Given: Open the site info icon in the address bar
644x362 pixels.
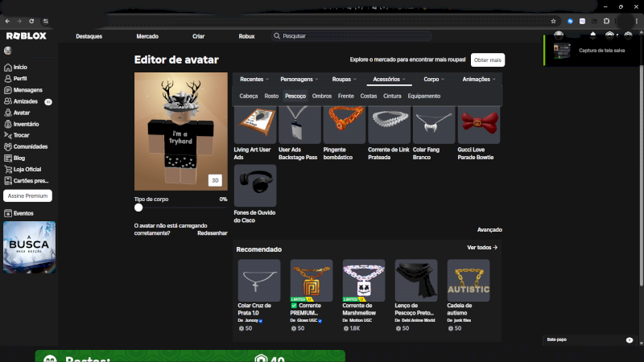Looking at the screenshot, I should point(46,21).
